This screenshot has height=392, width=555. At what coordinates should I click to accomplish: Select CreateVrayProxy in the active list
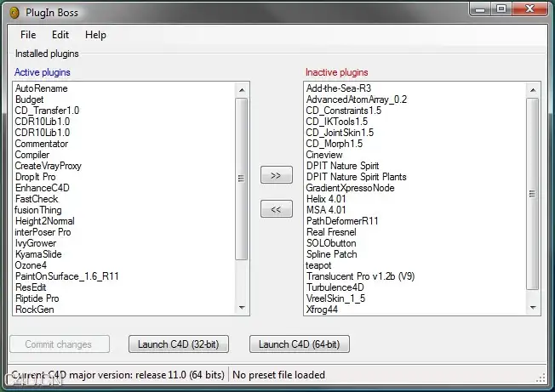click(x=49, y=166)
